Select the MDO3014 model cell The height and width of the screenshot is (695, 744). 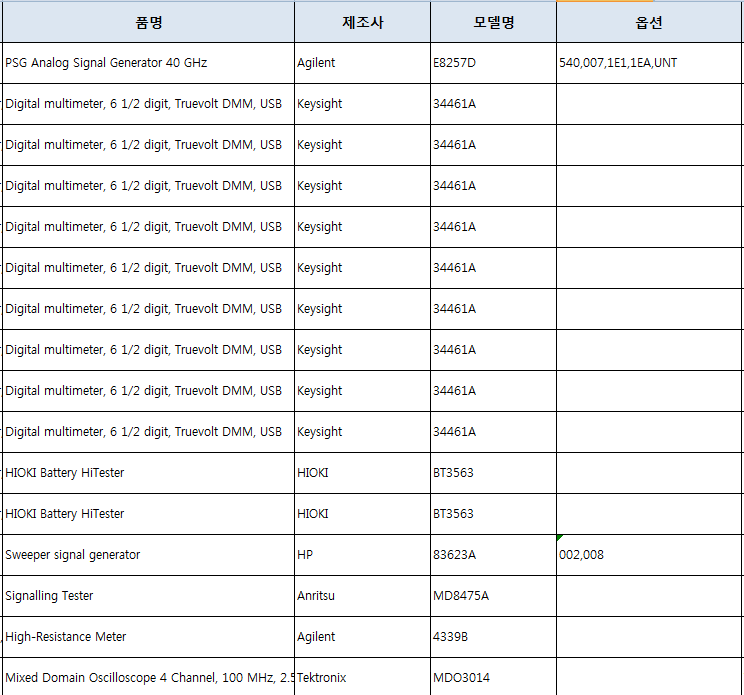pos(493,678)
